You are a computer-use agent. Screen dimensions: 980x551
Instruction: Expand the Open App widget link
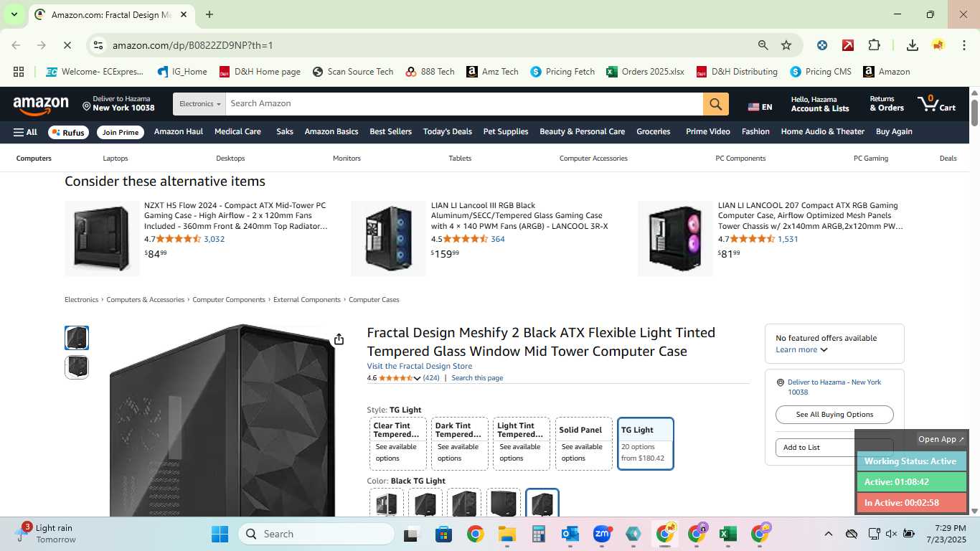[x=941, y=439]
